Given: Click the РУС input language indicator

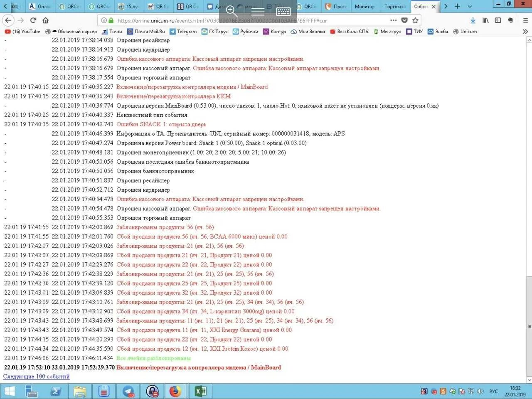Looking at the screenshot, I should pos(493,391).
